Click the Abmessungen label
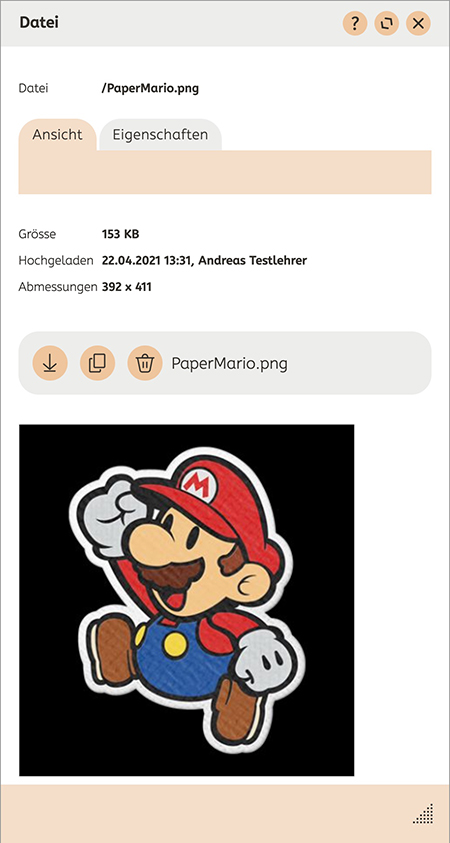The image size is (450, 843). coord(58,287)
